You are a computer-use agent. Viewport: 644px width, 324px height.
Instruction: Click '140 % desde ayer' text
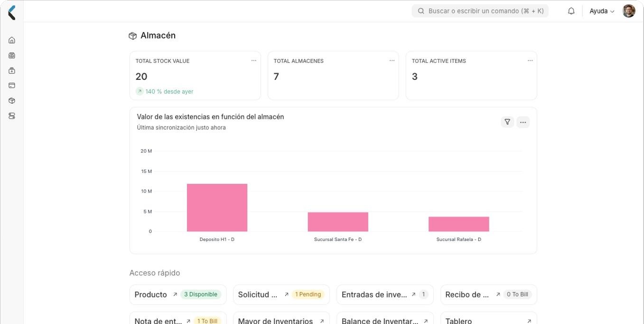(169, 92)
